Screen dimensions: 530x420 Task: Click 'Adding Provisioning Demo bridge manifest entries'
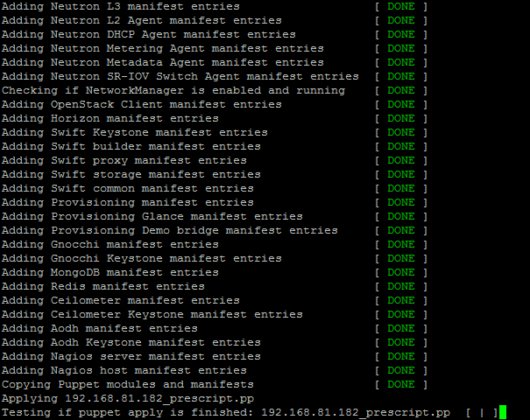[x=170, y=231]
